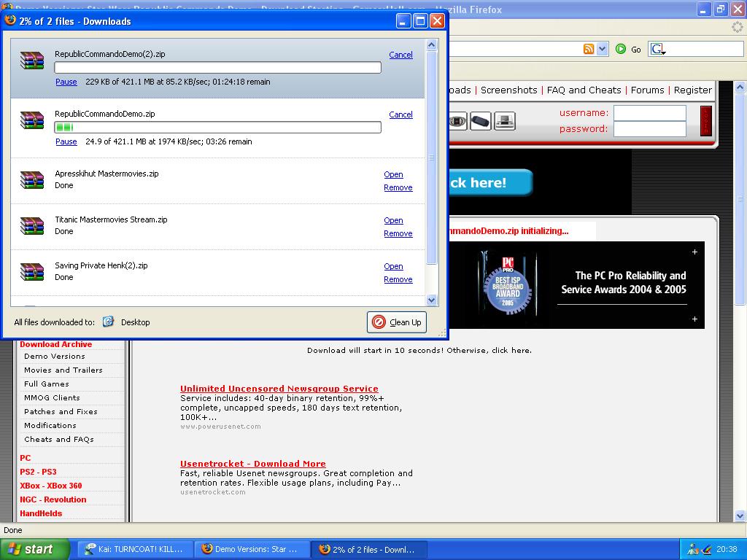This screenshot has height=560, width=747.
Task: Open Demo Versions in Download Archive
Action: coord(55,356)
